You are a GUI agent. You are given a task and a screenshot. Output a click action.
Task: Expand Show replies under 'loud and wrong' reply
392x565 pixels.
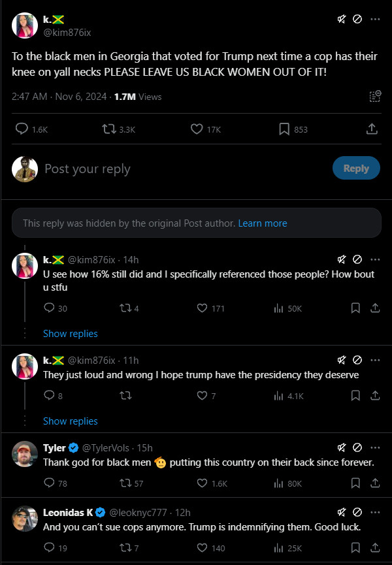point(70,421)
